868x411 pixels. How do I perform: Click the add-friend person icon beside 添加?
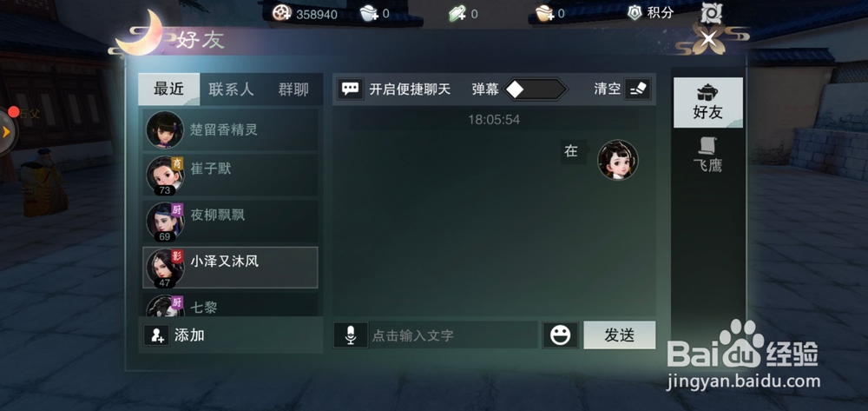pos(156,335)
